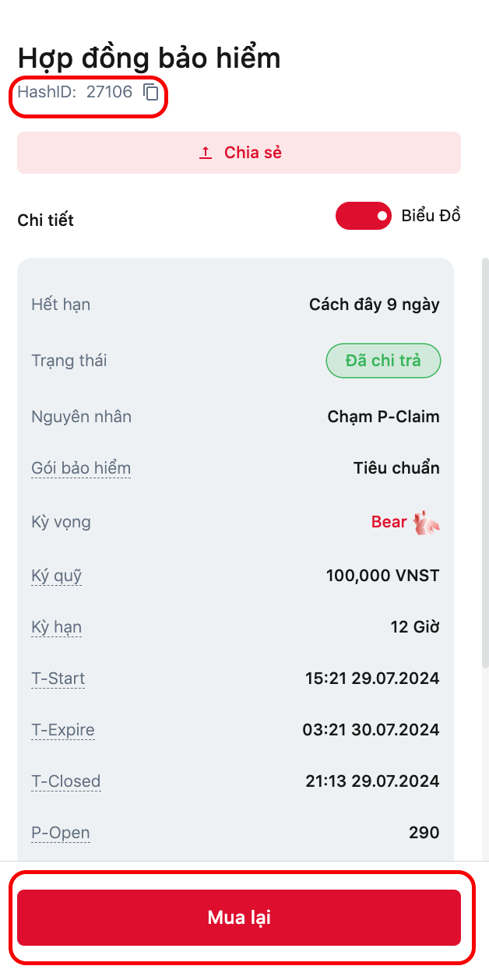Viewport: 489px width, 980px height.
Task: Click the P-Open underlined label
Action: pos(61,833)
